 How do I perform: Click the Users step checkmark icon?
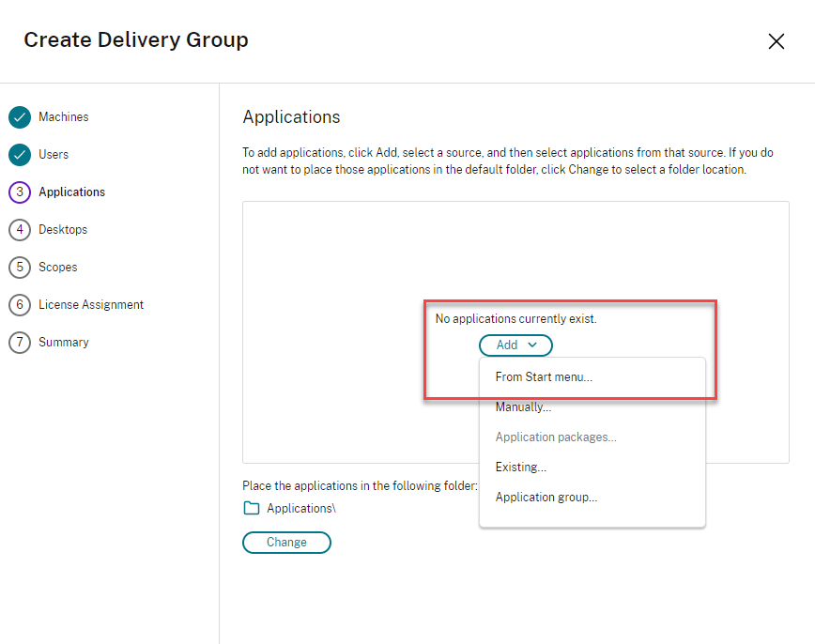(x=20, y=155)
